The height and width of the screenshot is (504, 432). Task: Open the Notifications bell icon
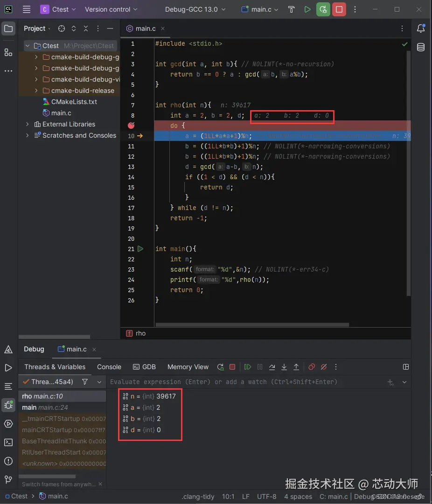point(421,28)
